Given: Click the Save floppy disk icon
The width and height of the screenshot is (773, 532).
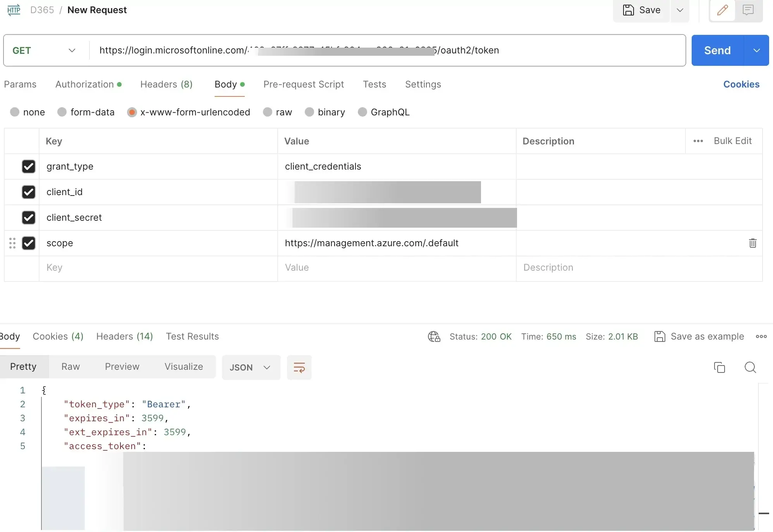Looking at the screenshot, I should 628,10.
